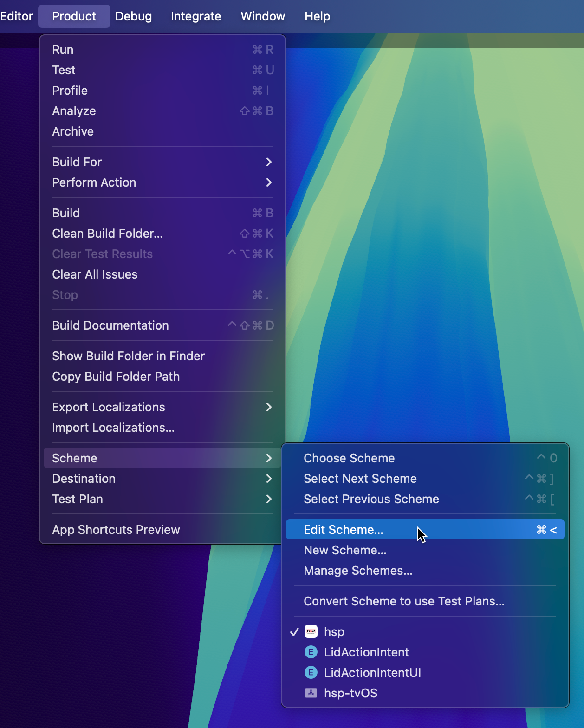Open the Destination submenu

[x=162, y=479]
